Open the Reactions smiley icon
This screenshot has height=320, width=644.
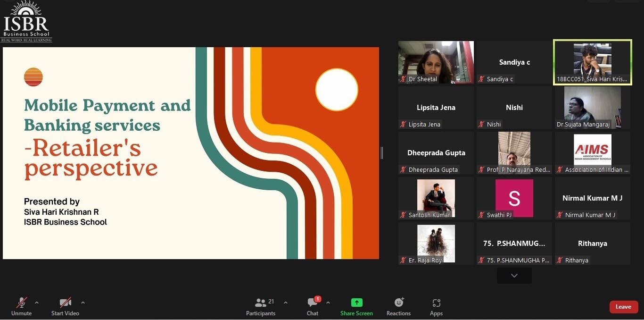tap(399, 303)
